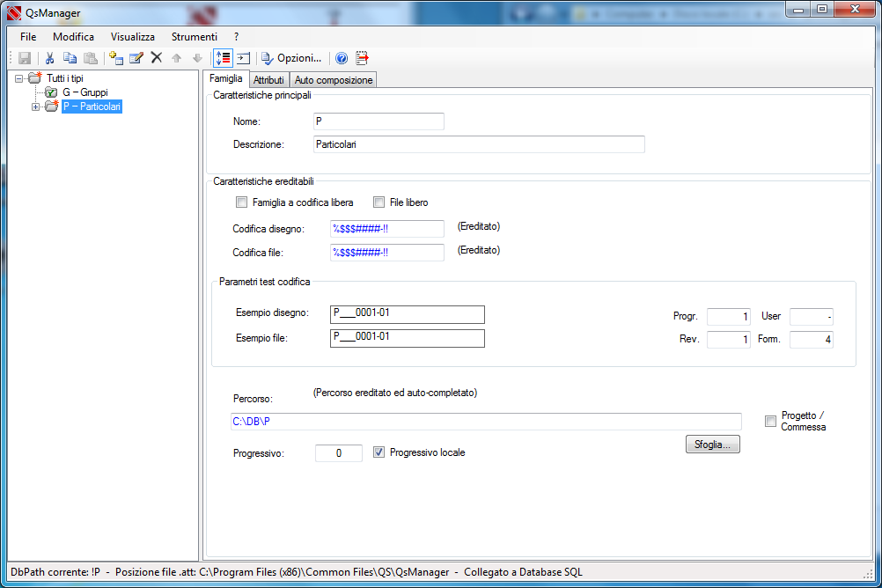Click the 'Parametri test codifica' group label
Image resolution: width=882 pixels, height=588 pixels.
coord(264,282)
